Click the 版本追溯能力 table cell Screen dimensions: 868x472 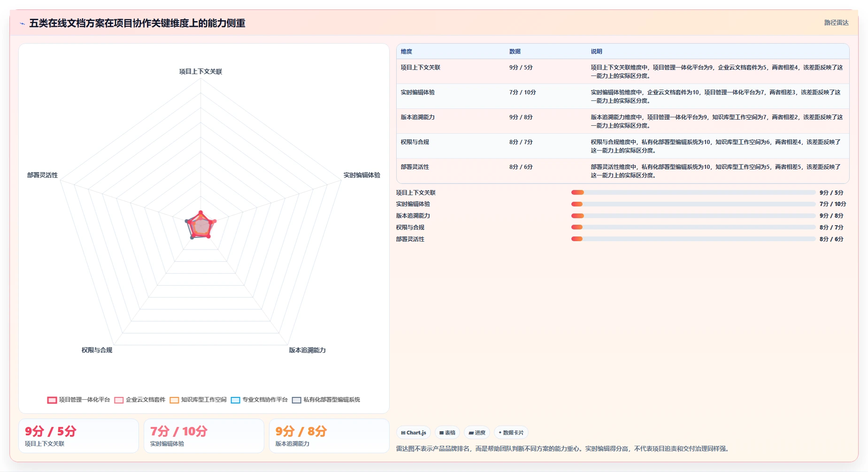tap(418, 117)
